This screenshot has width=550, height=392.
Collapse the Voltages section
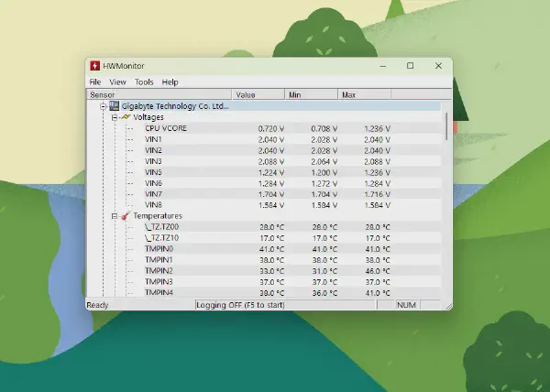[115, 117]
